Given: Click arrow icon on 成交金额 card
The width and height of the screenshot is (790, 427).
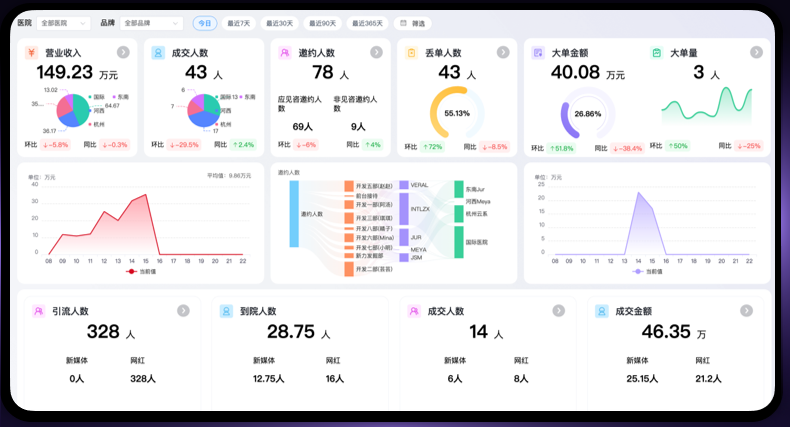Looking at the screenshot, I should [746, 311].
